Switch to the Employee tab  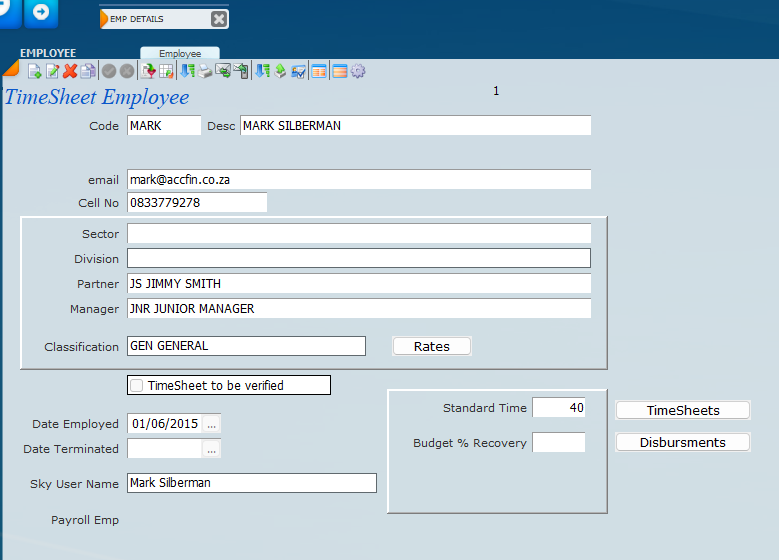tap(180, 53)
